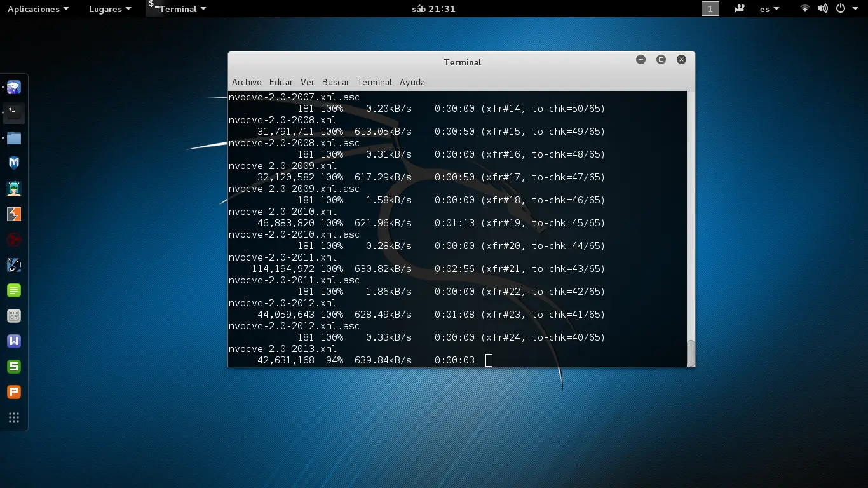Image resolution: width=868 pixels, height=488 pixels.
Task: Click the terminal vertical scrollbar handle
Action: tap(691, 353)
